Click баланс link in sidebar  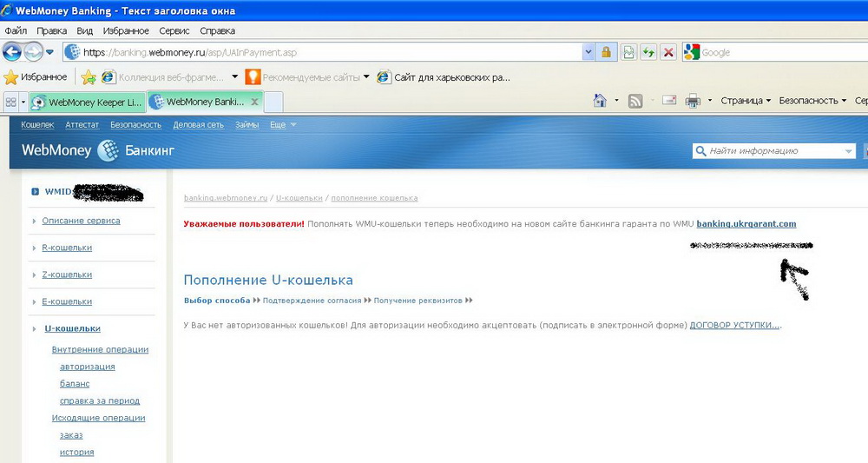(75, 384)
